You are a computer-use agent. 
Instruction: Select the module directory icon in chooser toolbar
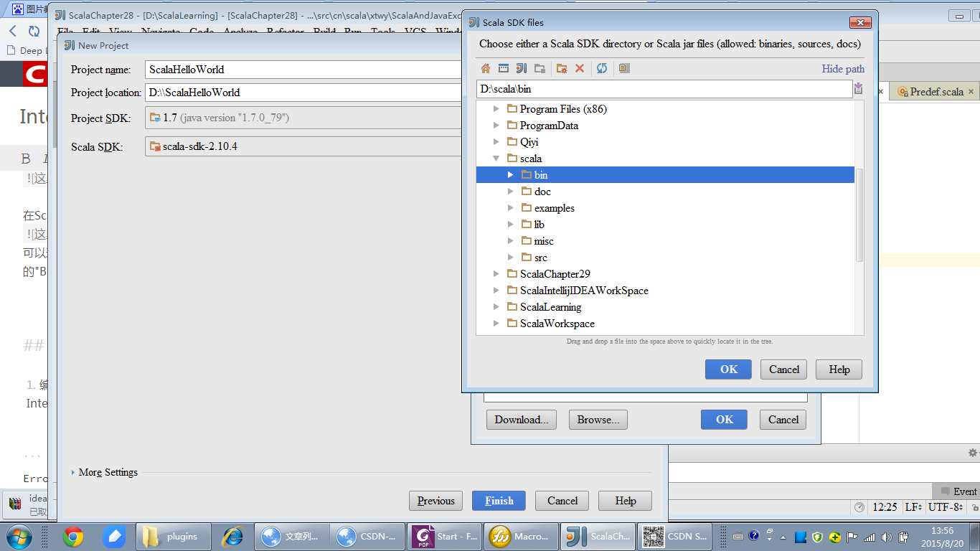tap(540, 68)
